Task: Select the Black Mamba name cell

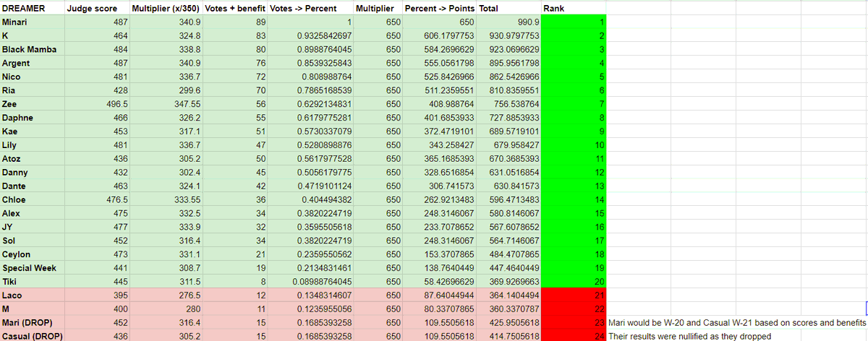Action: coord(33,50)
